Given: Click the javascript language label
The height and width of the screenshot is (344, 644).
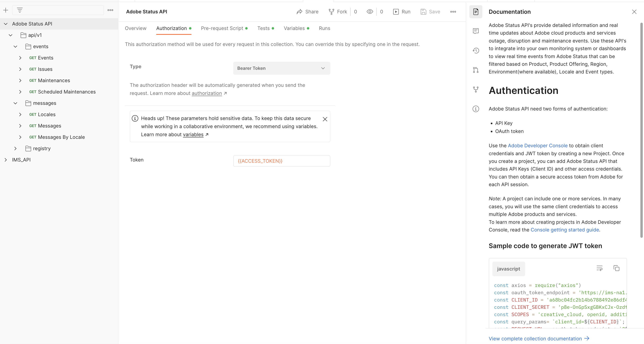Looking at the screenshot, I should (508, 269).
